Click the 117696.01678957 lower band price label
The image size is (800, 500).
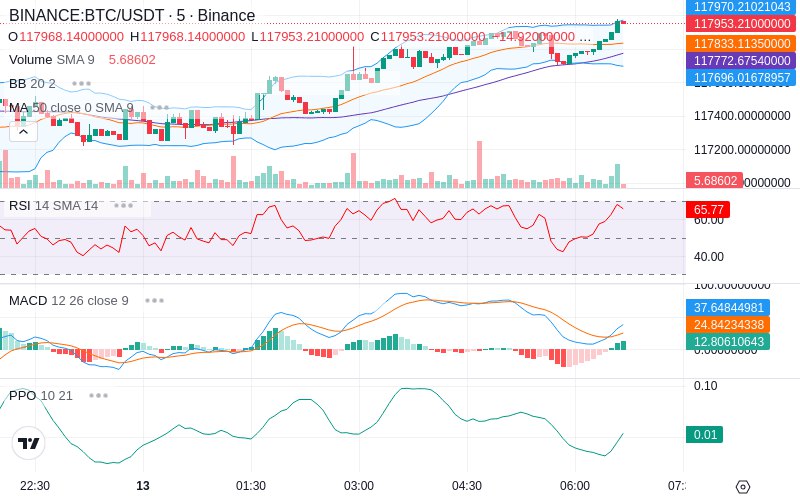click(741, 78)
